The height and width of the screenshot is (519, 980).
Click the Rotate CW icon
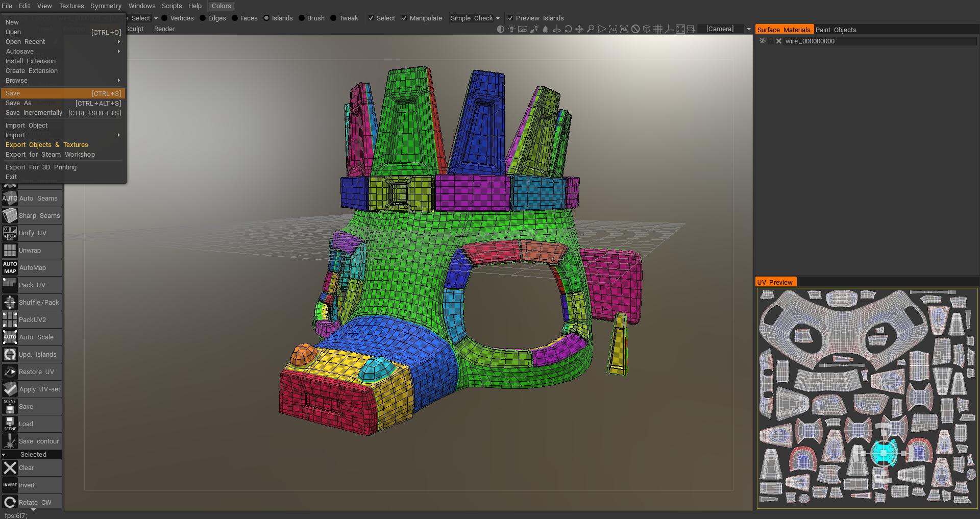[x=10, y=503]
